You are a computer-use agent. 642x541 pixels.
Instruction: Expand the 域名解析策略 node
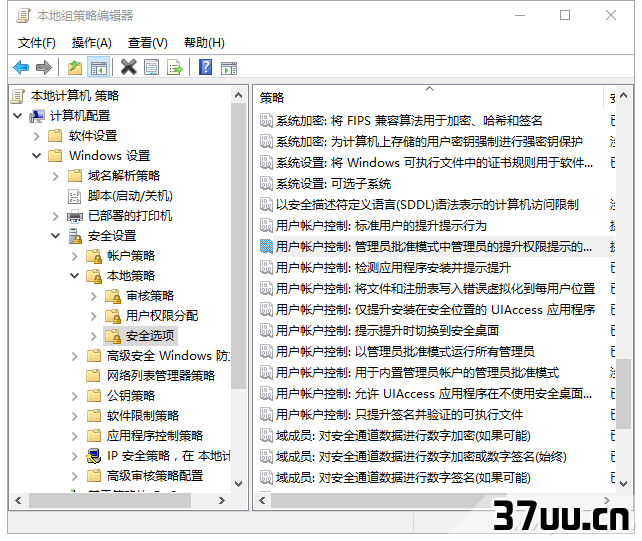[56, 176]
